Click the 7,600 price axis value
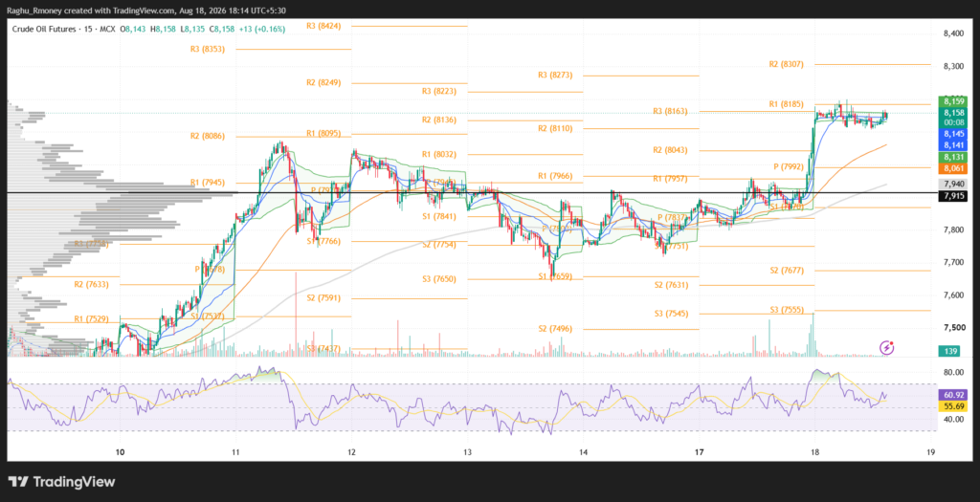 click(953, 295)
